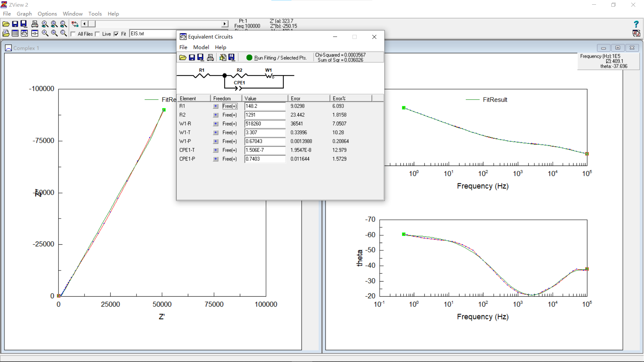
Task: Click the edit notes icon in Equivalent Circuits
Action: 223,58
